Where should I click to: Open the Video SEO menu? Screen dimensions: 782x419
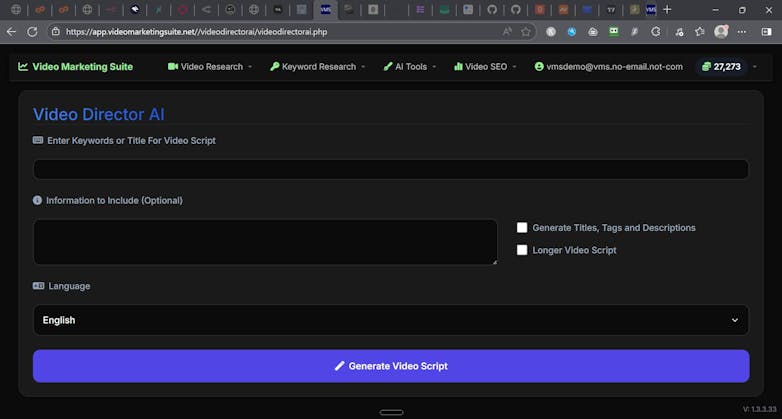tap(486, 67)
